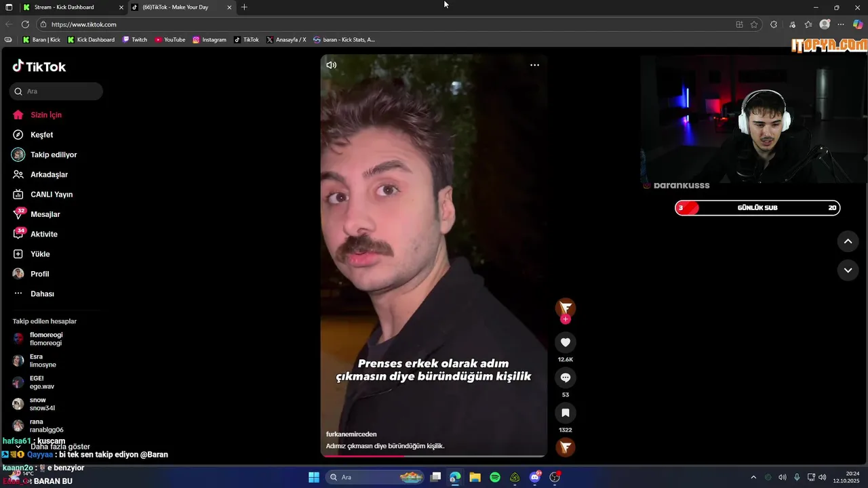868x488 pixels.
Task: Open Twitch bookmark
Action: [x=135, y=40]
